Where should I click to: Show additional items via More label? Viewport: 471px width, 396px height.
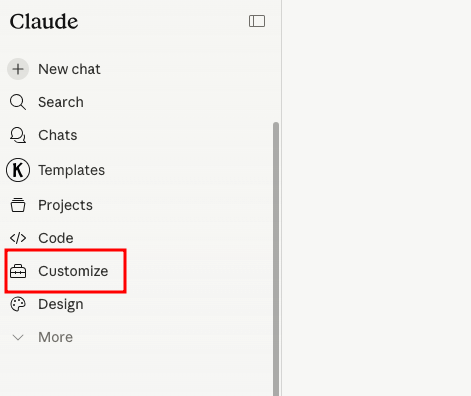tap(55, 337)
